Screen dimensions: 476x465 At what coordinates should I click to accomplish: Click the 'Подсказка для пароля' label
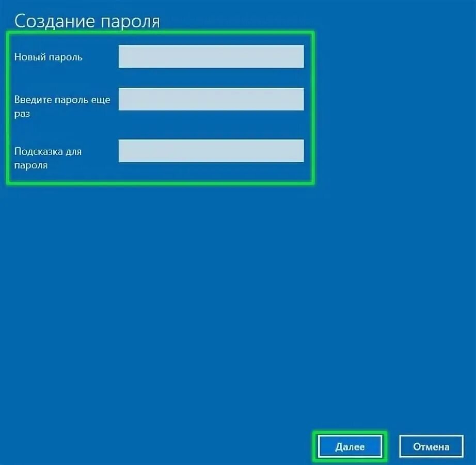tap(48, 158)
